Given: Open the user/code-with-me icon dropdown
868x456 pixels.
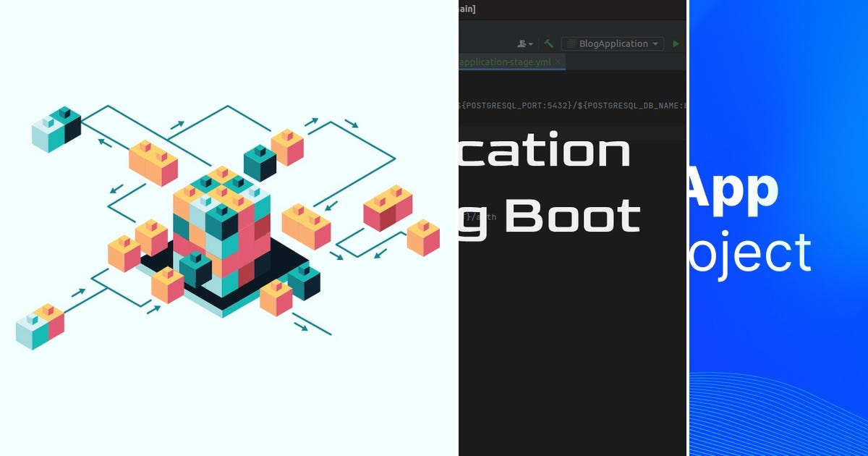Looking at the screenshot, I should pos(526,43).
